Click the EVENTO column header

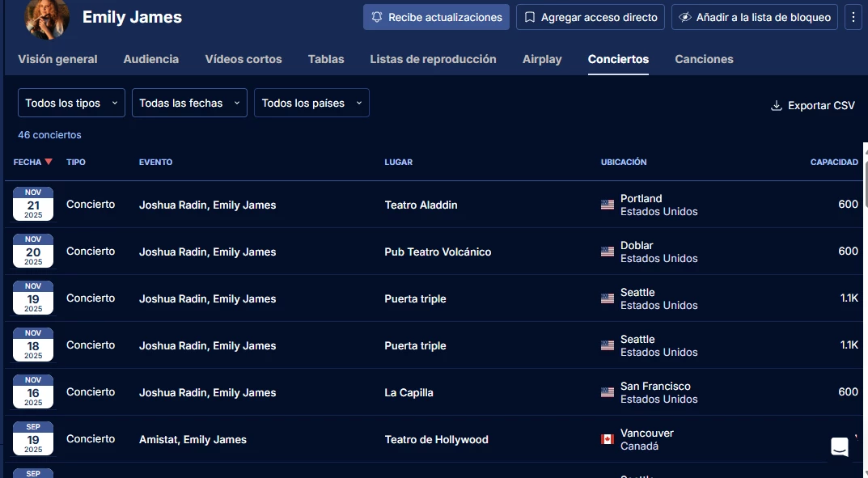pyautogui.click(x=155, y=162)
